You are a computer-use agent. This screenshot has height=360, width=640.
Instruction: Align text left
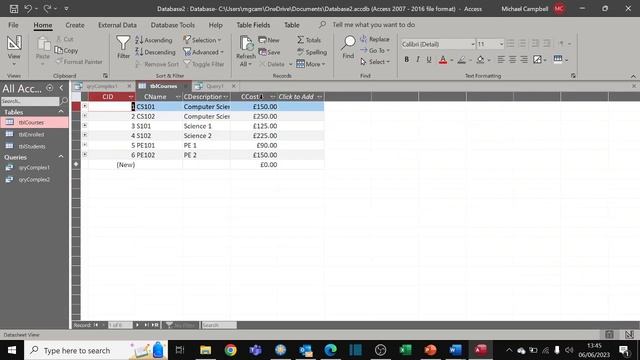(x=501, y=60)
